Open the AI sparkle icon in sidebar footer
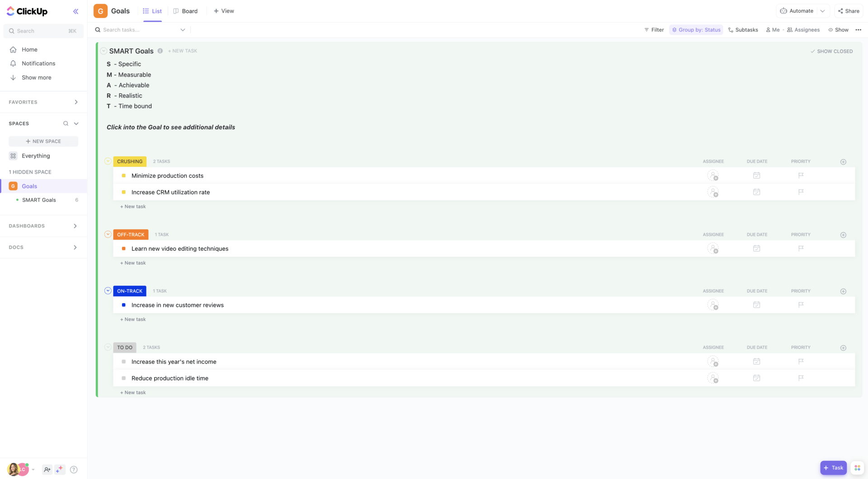The image size is (868, 479). point(60,470)
